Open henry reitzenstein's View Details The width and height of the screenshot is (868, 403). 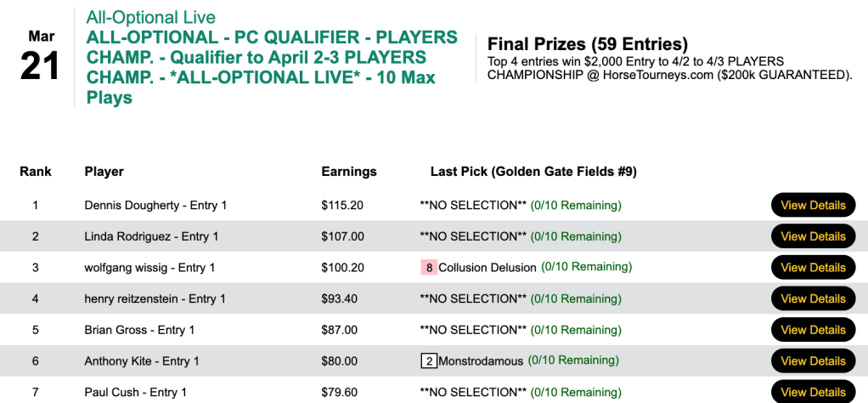pyautogui.click(x=813, y=298)
